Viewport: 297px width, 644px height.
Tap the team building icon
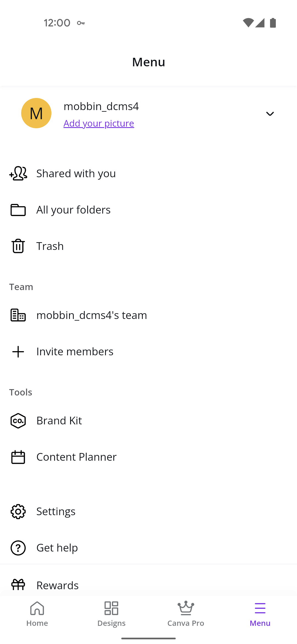pos(18,315)
